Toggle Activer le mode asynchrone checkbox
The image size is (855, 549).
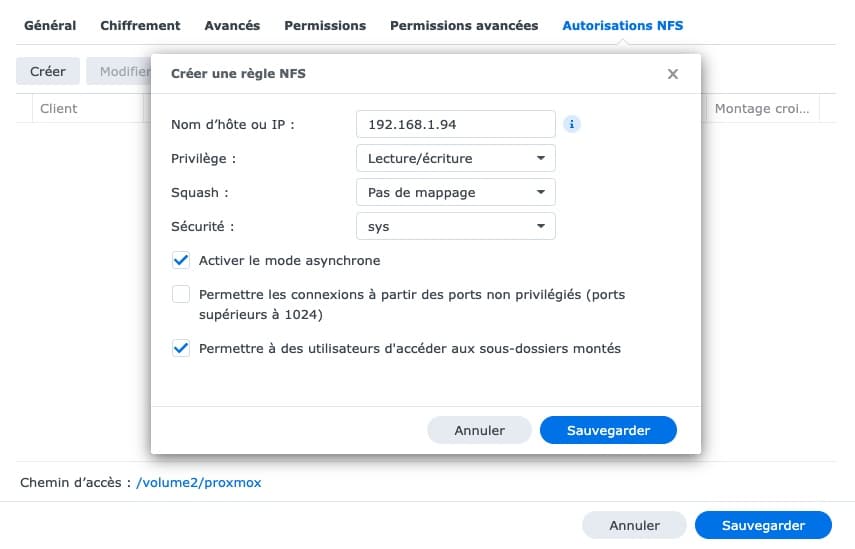[x=181, y=261]
